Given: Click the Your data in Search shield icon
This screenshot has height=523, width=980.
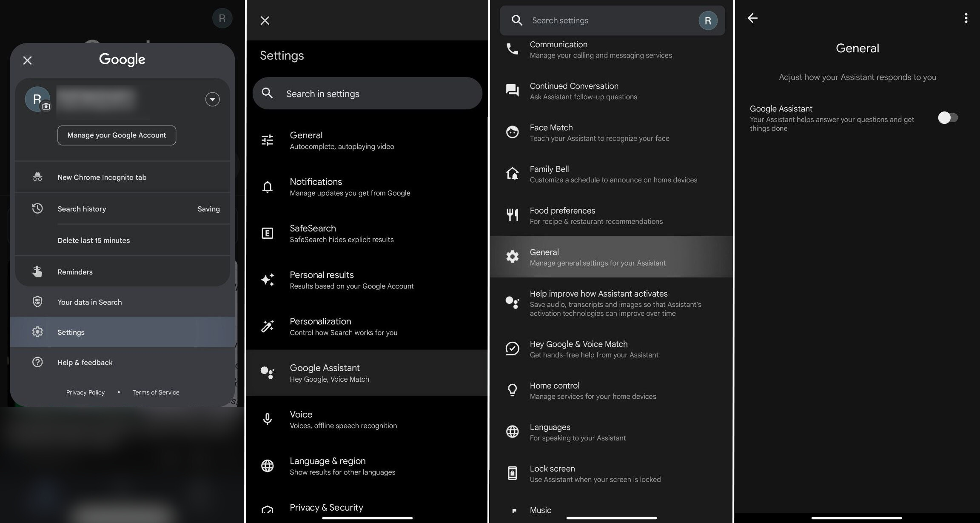Looking at the screenshot, I should (x=37, y=302).
